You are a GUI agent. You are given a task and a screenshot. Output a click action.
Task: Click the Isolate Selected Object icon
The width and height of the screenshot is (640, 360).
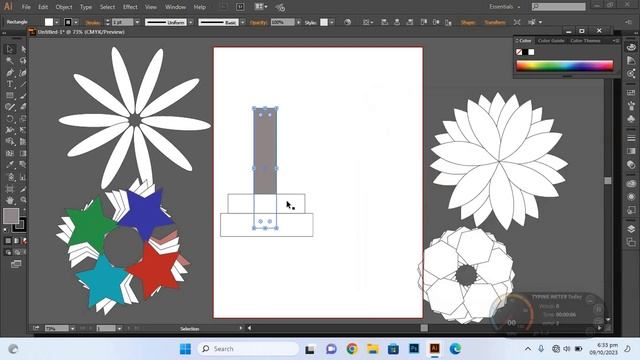click(517, 22)
